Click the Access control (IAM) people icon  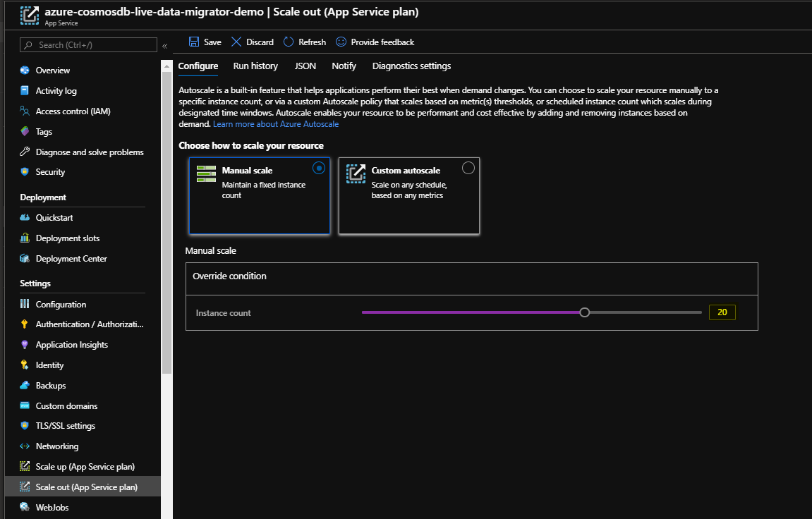coord(25,111)
